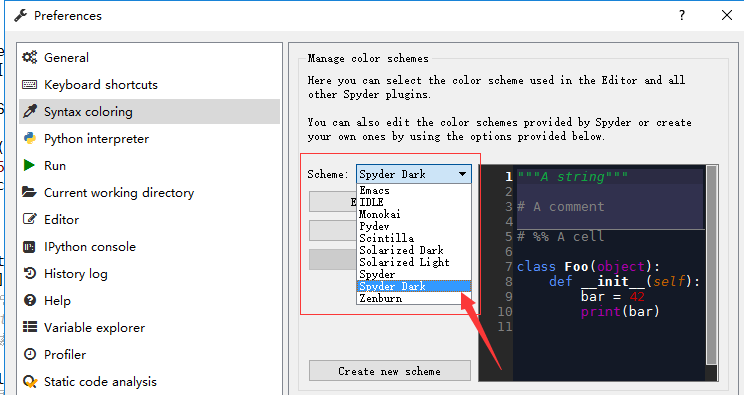Click the Help question-mark circle icon
The image size is (744, 395).
[x=30, y=301]
